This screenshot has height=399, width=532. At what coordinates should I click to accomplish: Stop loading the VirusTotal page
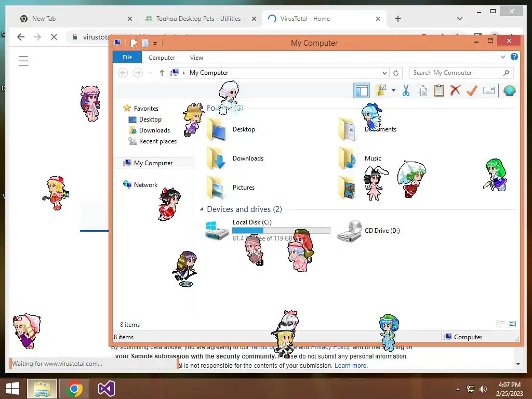point(54,37)
